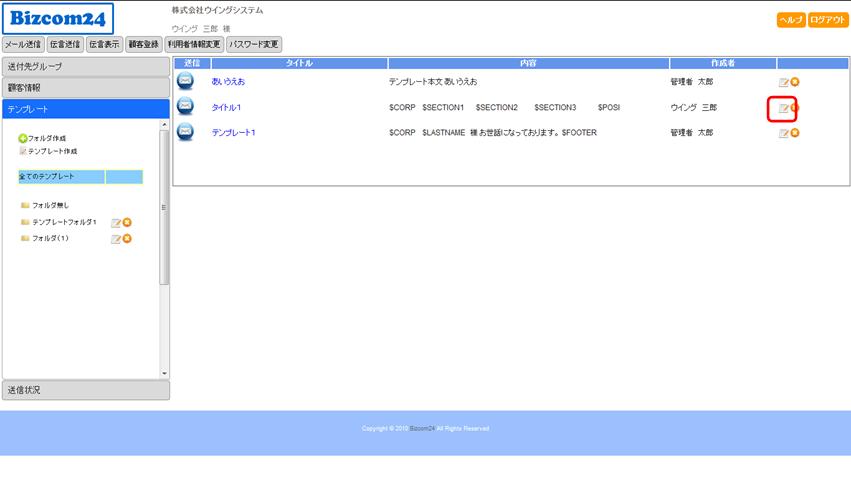Collapse the テンプレート section header
Screen dimensions: 851x495
point(85,109)
